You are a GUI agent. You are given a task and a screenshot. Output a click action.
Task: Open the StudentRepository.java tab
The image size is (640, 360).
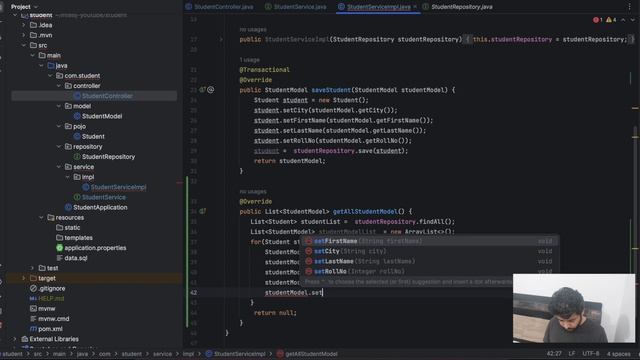458,7
